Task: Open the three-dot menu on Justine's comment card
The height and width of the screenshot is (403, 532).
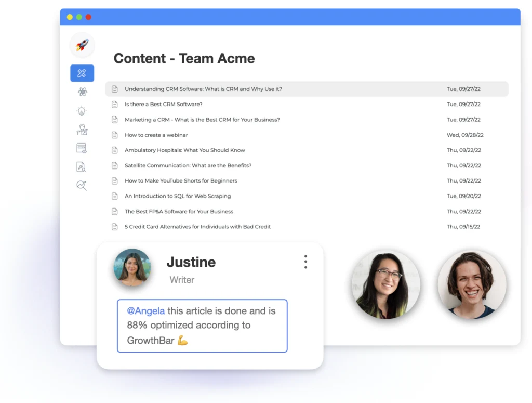Action: click(305, 262)
